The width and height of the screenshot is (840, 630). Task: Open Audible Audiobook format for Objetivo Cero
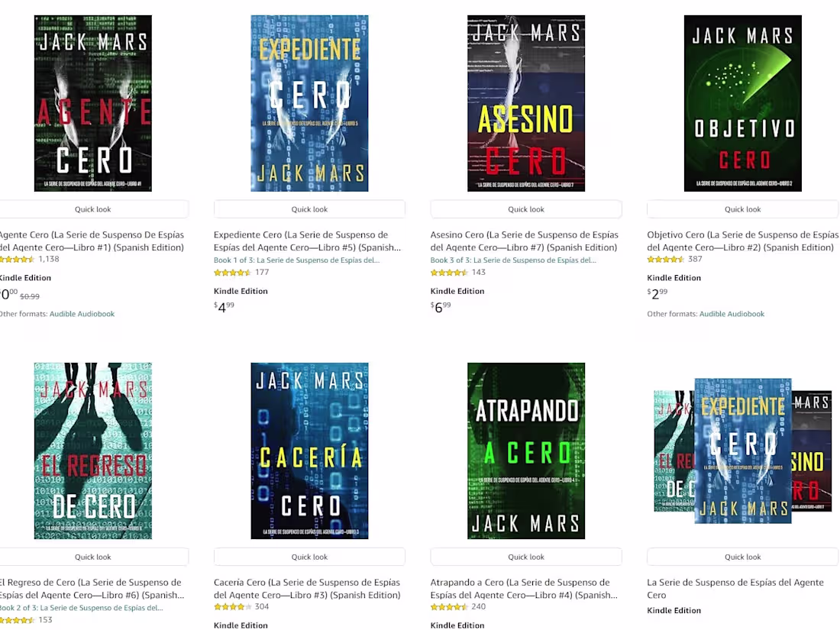pos(732,314)
